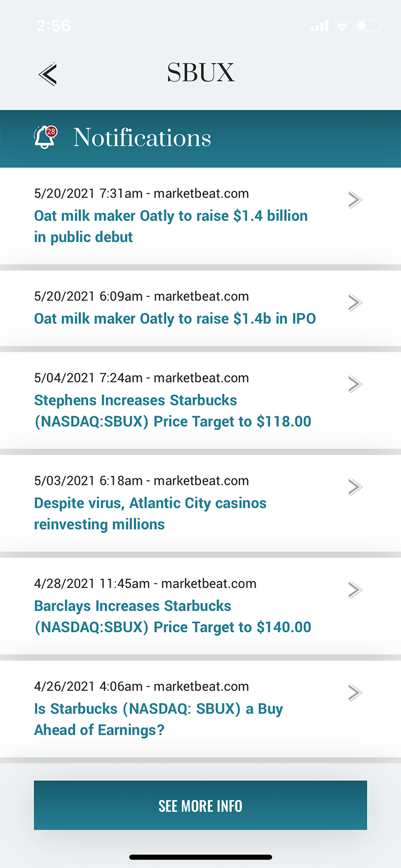The image size is (401, 868).
Task: Click the SEE MORE INFO button
Action: coord(200,805)
